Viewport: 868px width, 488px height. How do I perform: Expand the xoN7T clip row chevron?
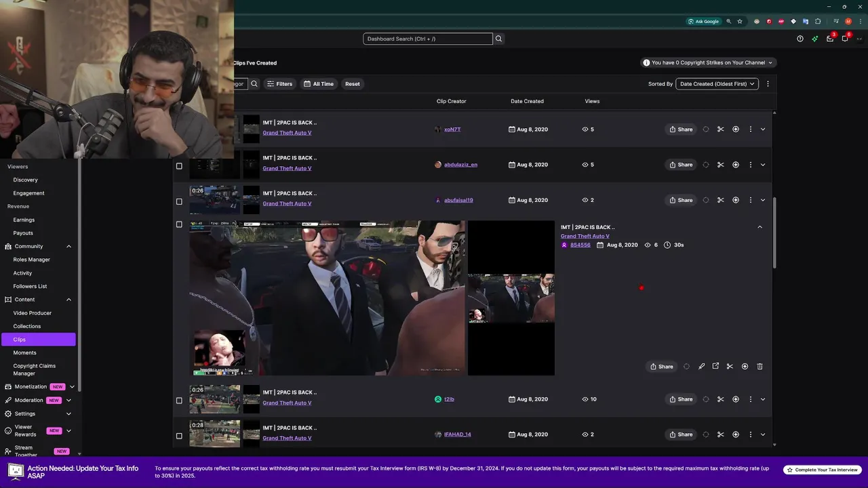click(763, 129)
